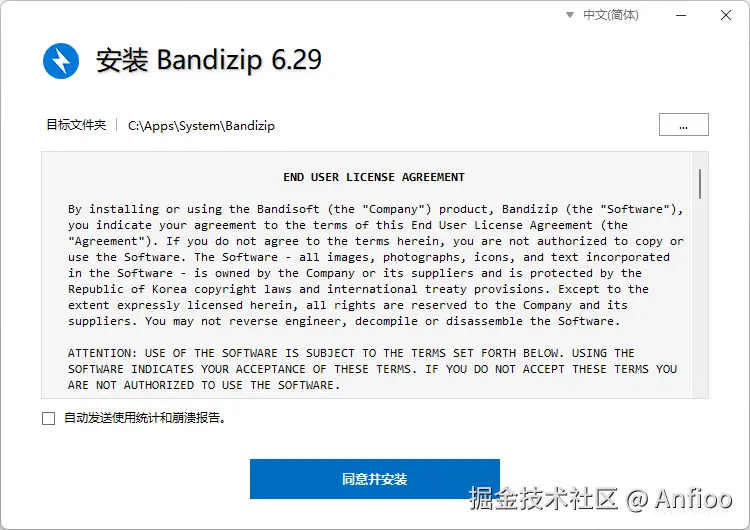The image size is (750, 530).
Task: Click the 目标文件夹 label
Action: pyautogui.click(x=76, y=125)
